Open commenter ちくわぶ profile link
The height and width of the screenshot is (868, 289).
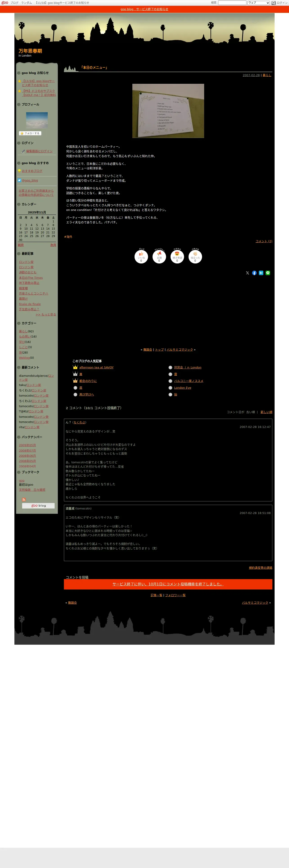[x=79, y=422]
